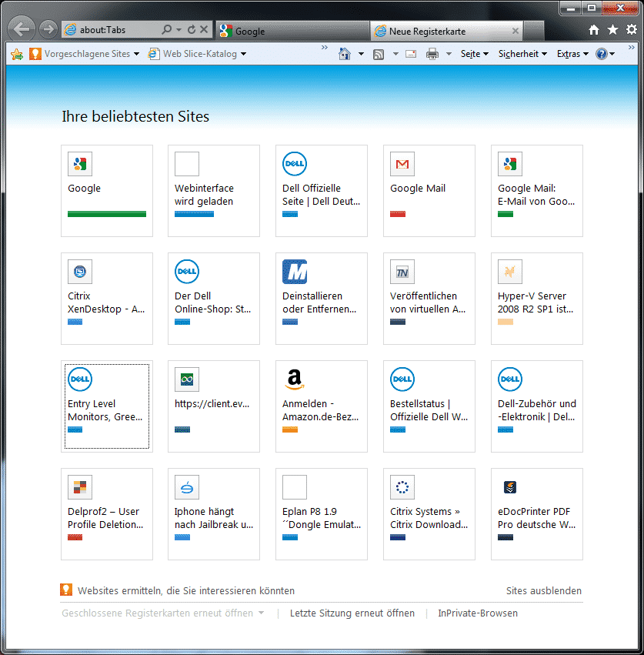Close the Neue Registerkarte tab
Screen dimensions: 644x655
point(516,31)
